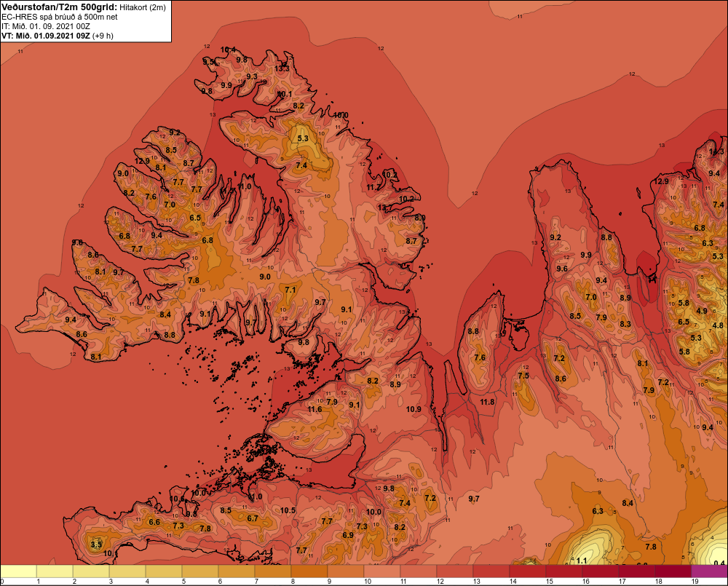Viewport: 728px width, 586px height.
Task: Select the 'EC-HRES spá brúuð á 500m net' line
Action: (x=60, y=17)
